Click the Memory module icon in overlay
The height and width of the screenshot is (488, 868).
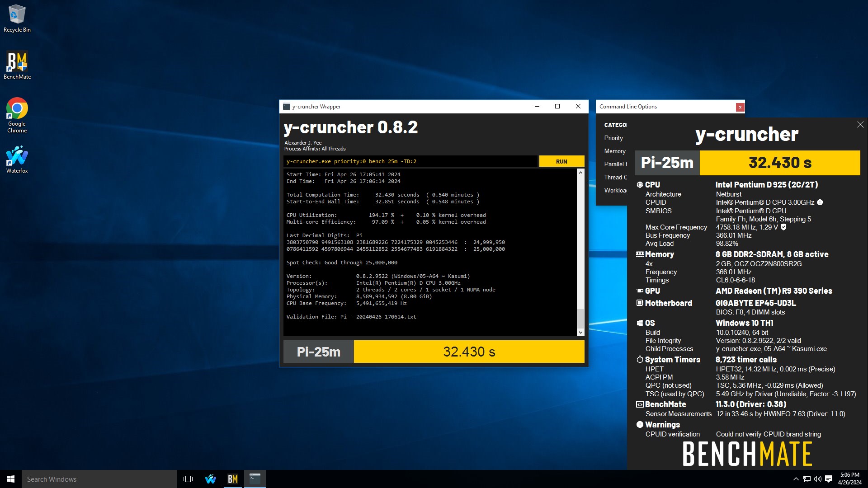pos(640,254)
